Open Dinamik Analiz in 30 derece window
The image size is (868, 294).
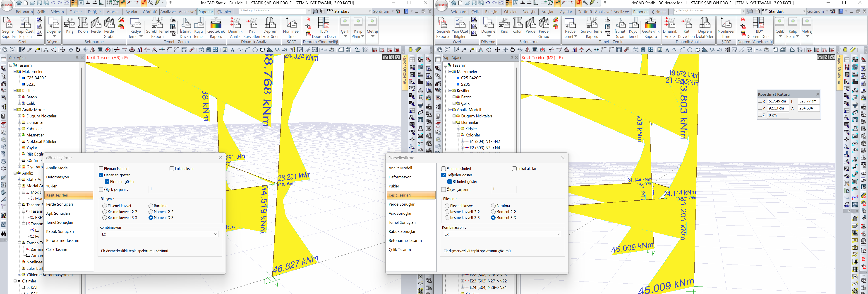pos(670,28)
